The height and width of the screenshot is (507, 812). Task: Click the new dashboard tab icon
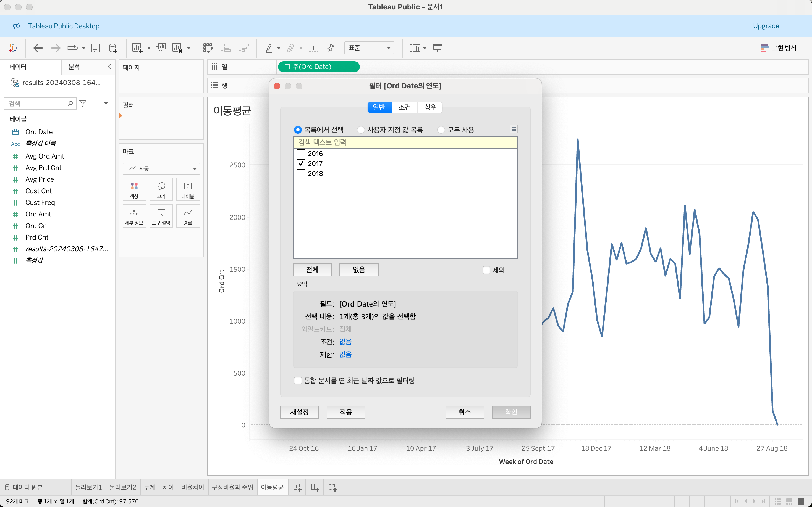pyautogui.click(x=315, y=487)
